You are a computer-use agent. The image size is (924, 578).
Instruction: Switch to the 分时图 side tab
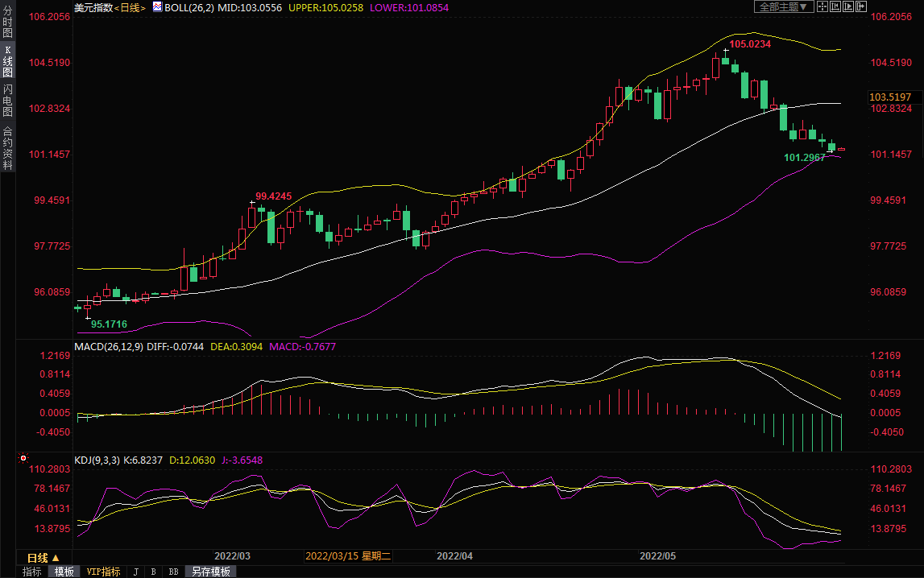[7, 23]
